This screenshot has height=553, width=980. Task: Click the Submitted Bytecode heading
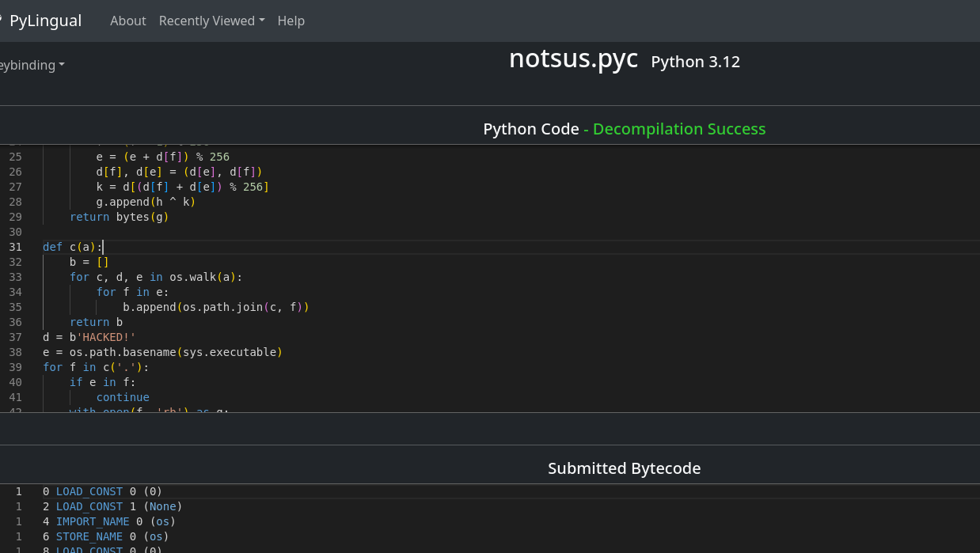pyautogui.click(x=625, y=468)
